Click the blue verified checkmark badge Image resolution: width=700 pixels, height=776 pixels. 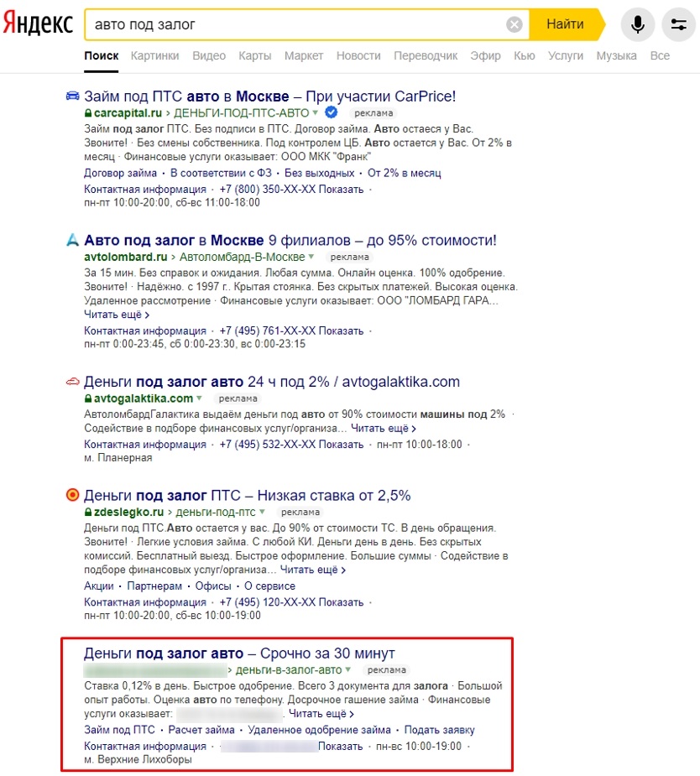(332, 112)
